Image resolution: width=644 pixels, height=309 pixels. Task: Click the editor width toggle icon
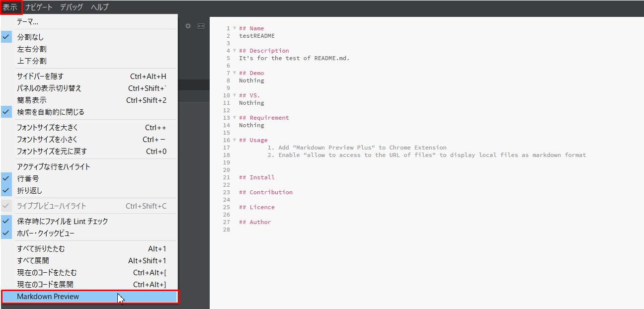pos(201,26)
